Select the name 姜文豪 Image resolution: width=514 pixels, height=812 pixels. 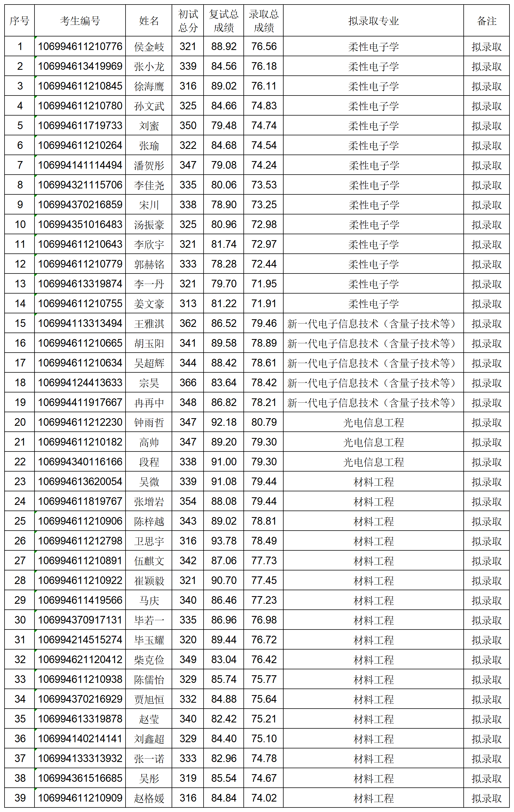click(x=149, y=303)
